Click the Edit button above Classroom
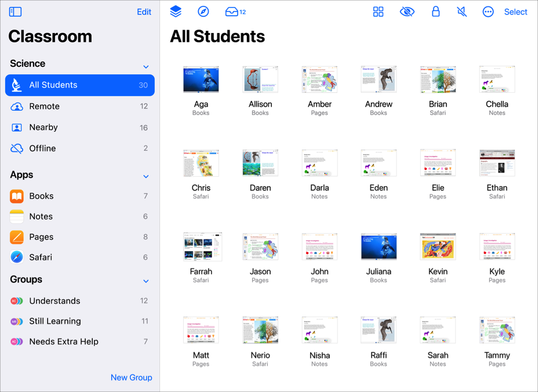This screenshot has width=538, height=392. (x=144, y=11)
